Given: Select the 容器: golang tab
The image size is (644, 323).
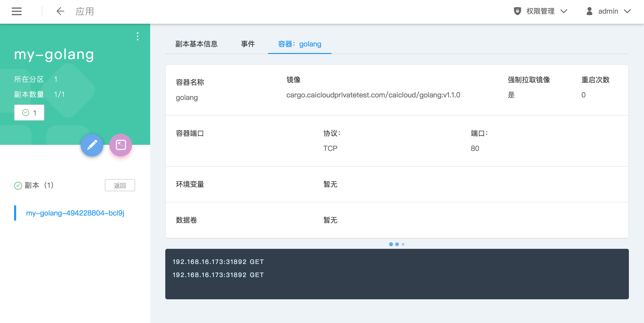Looking at the screenshot, I should click(x=300, y=44).
